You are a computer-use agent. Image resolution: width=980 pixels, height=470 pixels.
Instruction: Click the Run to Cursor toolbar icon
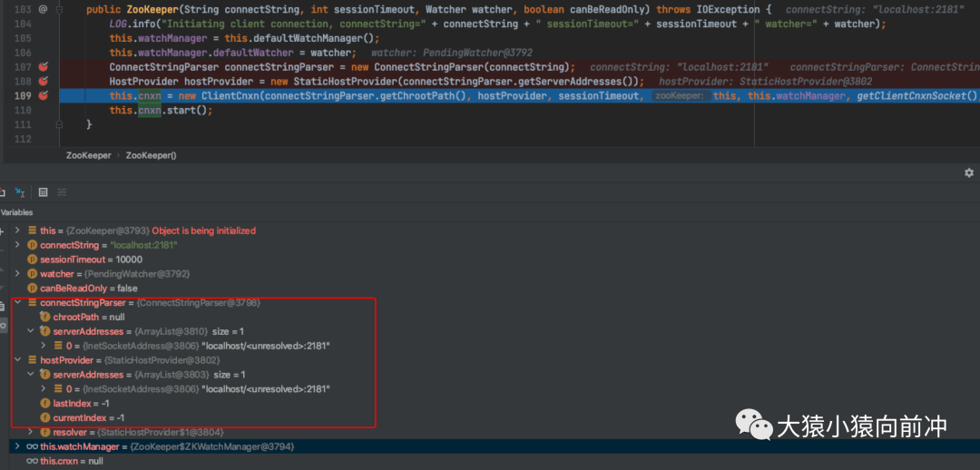(20, 192)
